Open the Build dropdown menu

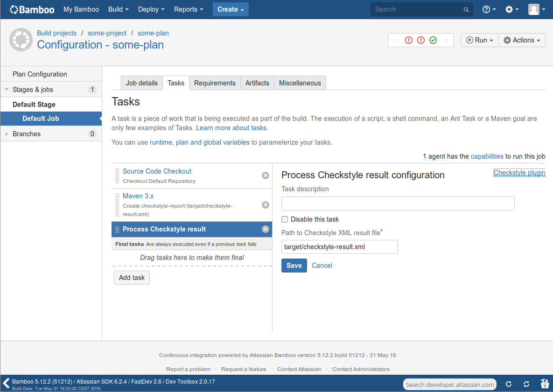pyautogui.click(x=118, y=9)
